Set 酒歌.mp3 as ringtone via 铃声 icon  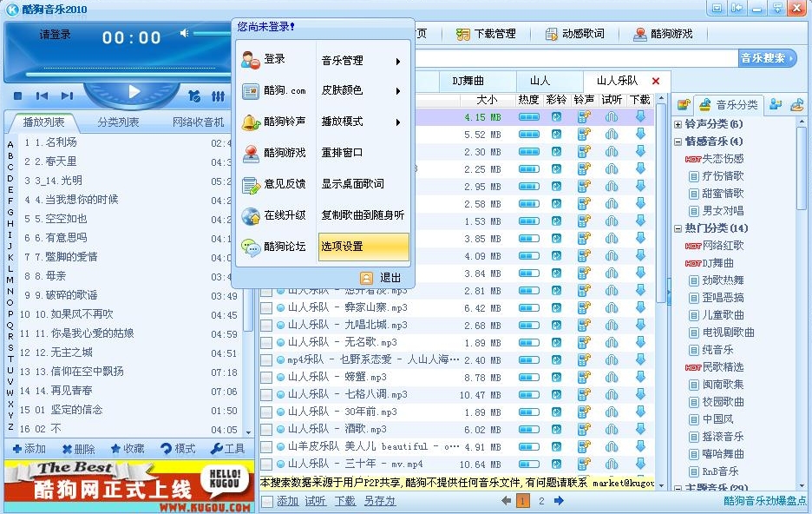point(584,429)
